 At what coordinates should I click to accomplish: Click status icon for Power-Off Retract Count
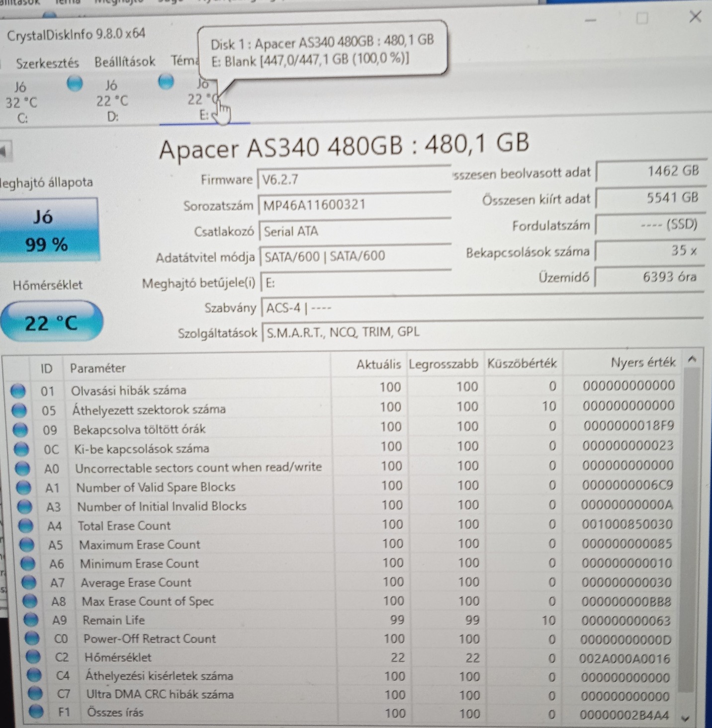coord(32,639)
